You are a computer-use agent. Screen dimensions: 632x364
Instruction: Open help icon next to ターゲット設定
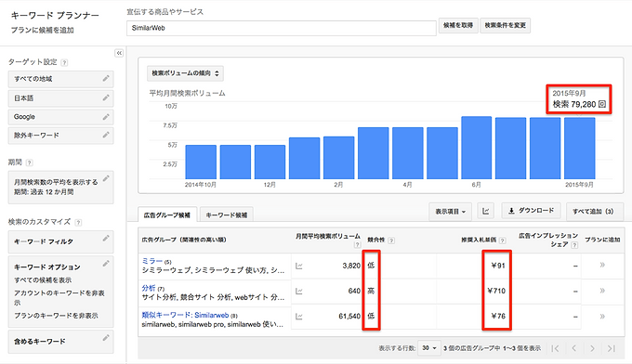coord(64,62)
